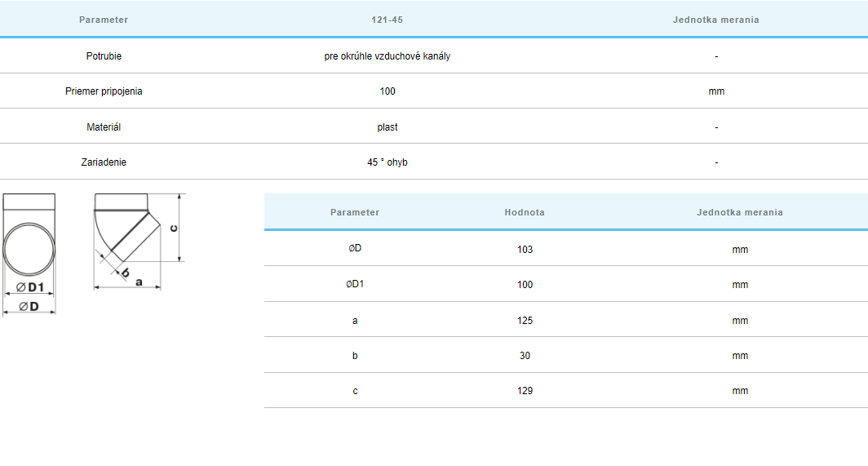Select the 121-45 model column header
This screenshot has width=868, height=466.
click(387, 20)
